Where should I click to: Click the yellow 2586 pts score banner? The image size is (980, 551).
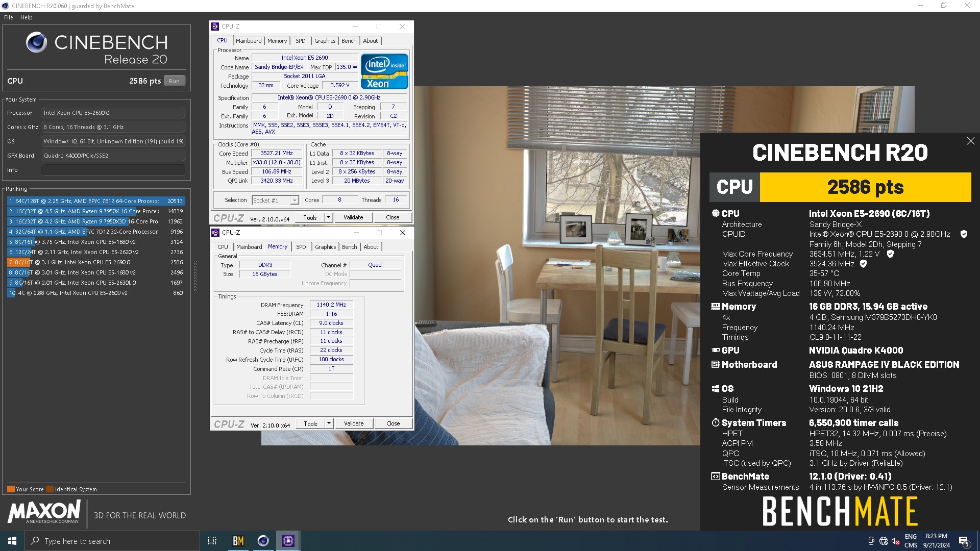(865, 187)
